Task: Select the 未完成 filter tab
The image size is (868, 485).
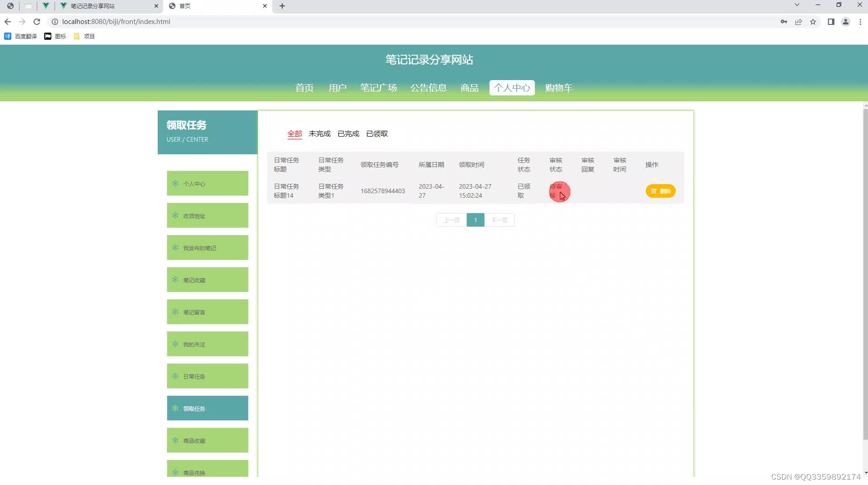Action: (x=320, y=134)
